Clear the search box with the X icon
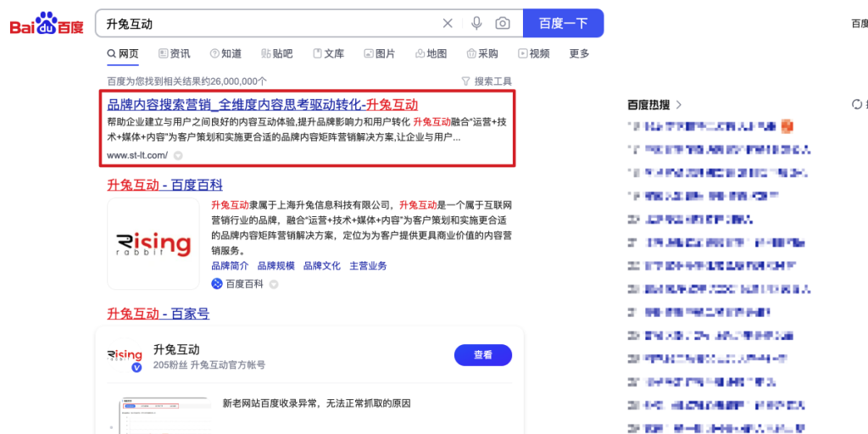 coord(448,23)
